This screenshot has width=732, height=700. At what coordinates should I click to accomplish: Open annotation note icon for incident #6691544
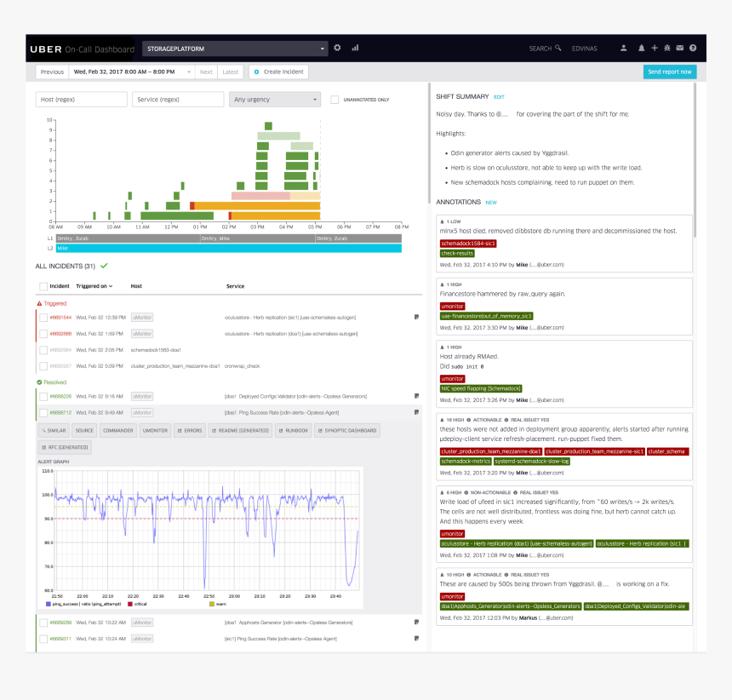[x=416, y=317]
